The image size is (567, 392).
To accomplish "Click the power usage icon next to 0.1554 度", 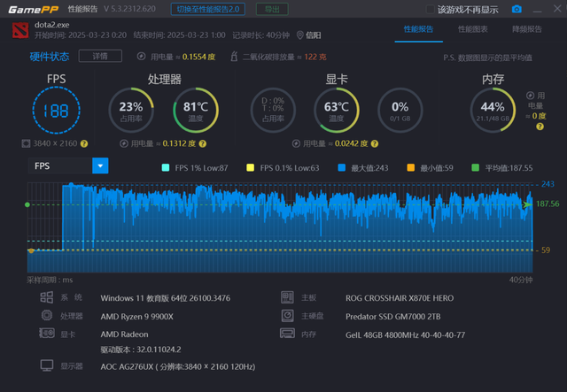I will click(142, 57).
